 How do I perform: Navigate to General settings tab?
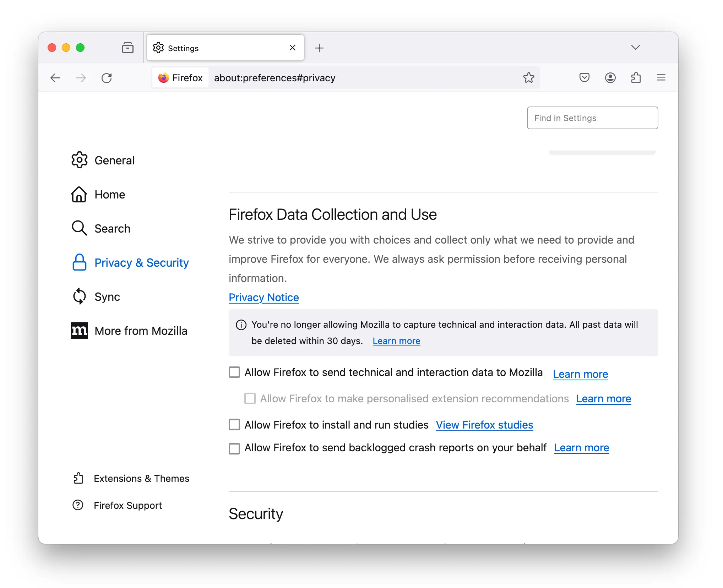tap(114, 159)
